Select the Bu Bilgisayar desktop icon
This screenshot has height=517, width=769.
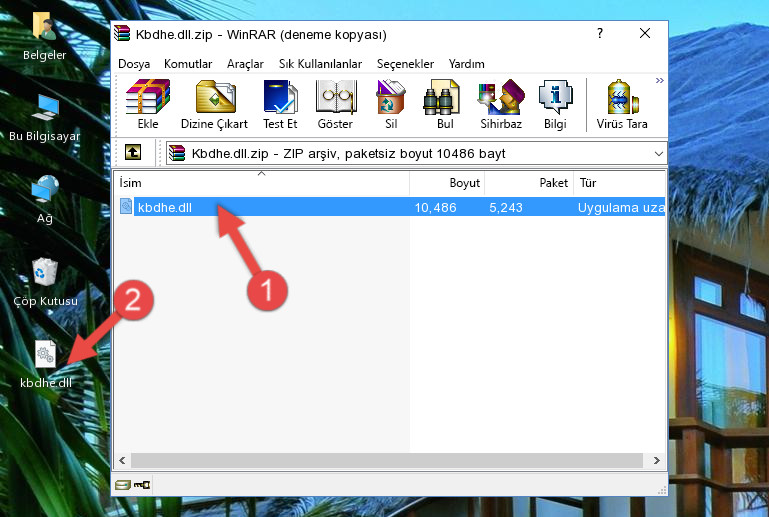pyautogui.click(x=45, y=118)
